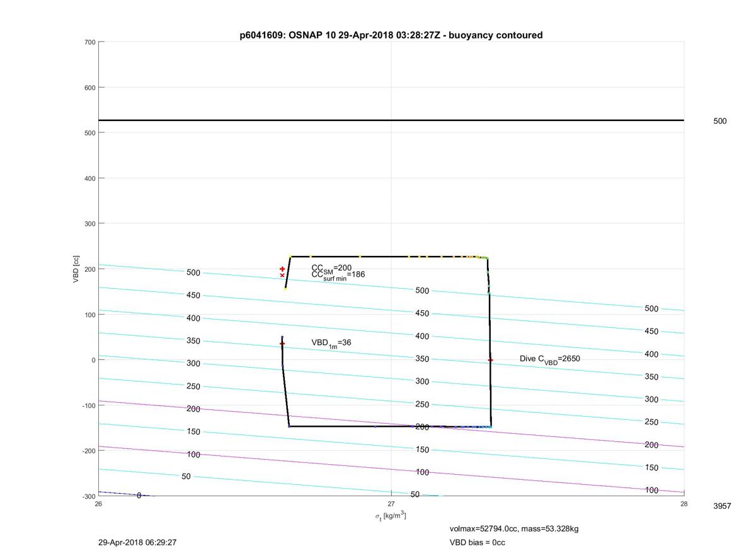Select the "volmax=52794.0cc, mass=53.328kg" text
The width and height of the screenshot is (756, 558).
(514, 528)
